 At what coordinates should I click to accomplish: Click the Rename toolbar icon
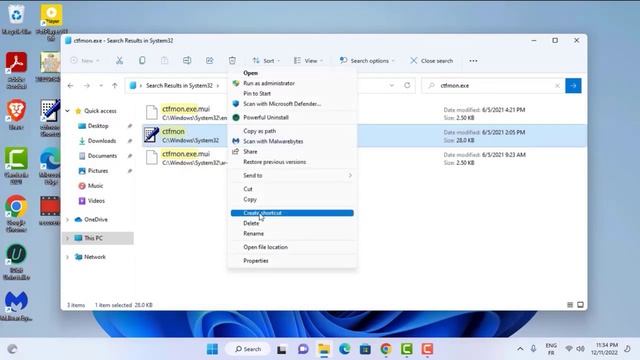[x=187, y=60]
